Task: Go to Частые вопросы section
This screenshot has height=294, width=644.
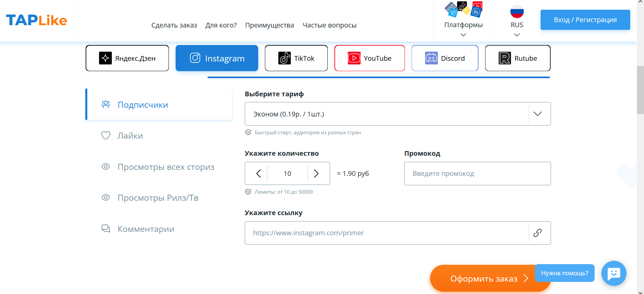Action: 329,25
